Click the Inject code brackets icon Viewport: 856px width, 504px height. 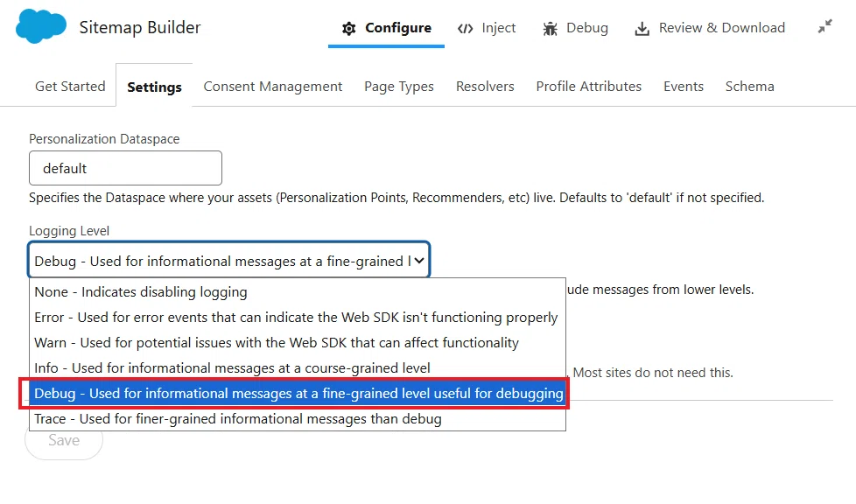[465, 28]
